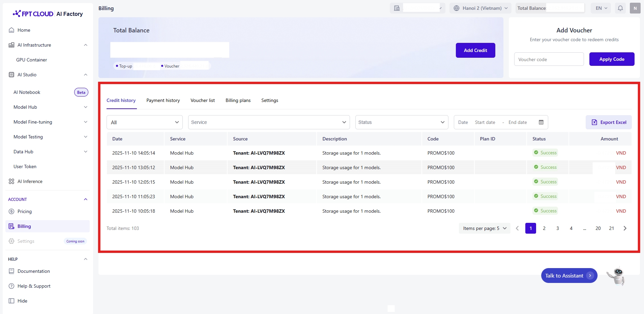Click the user avatar N icon
The width and height of the screenshot is (644, 314).
coord(635,8)
